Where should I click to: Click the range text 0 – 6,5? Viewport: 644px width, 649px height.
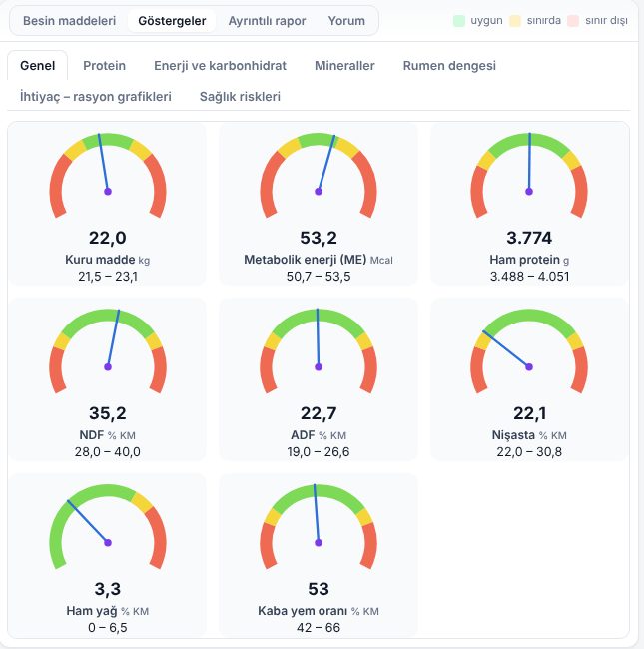pyautogui.click(x=108, y=627)
